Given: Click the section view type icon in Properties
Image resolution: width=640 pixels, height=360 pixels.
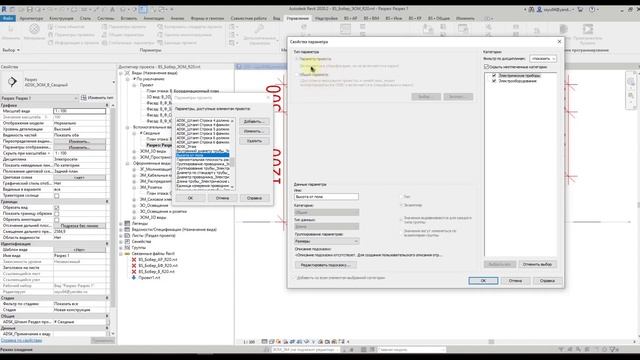Looking at the screenshot, I should click(x=12, y=82).
